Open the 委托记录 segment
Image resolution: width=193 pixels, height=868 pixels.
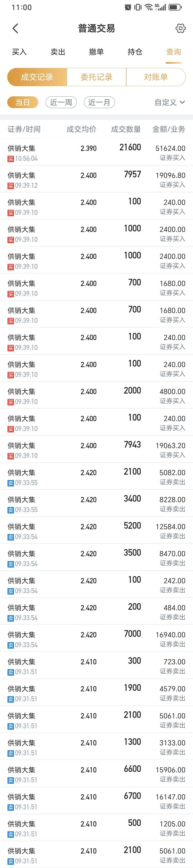pos(96,77)
